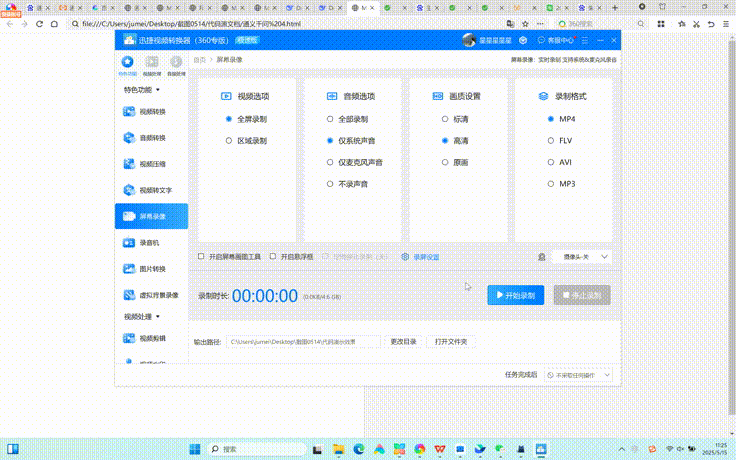This screenshot has width=736, height=460.
Task: Switch to the 音频处理 icon tab
Action: pos(176,65)
